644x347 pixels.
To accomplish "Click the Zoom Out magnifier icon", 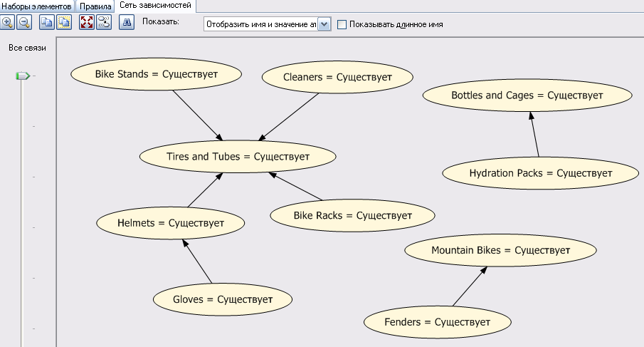I will pos(24,23).
